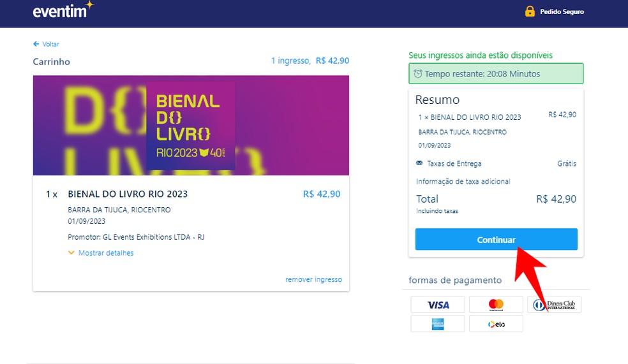The width and height of the screenshot is (628, 364).
Task: Expand the orange chevron for ticket details
Action: (71, 253)
